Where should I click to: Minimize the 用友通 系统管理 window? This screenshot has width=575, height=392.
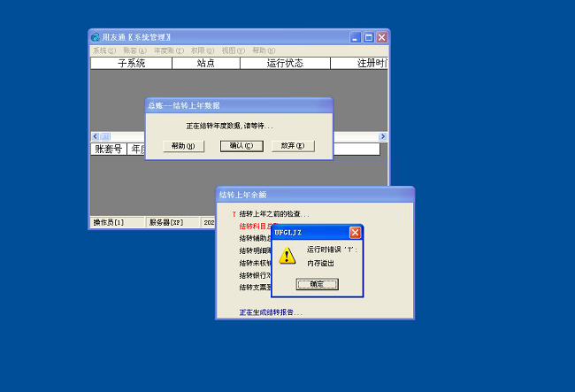coord(356,37)
